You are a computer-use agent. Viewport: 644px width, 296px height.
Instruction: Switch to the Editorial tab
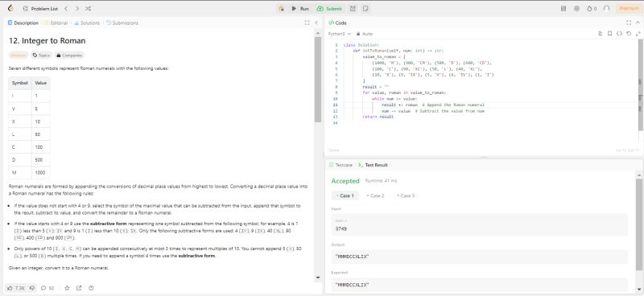pyautogui.click(x=56, y=23)
